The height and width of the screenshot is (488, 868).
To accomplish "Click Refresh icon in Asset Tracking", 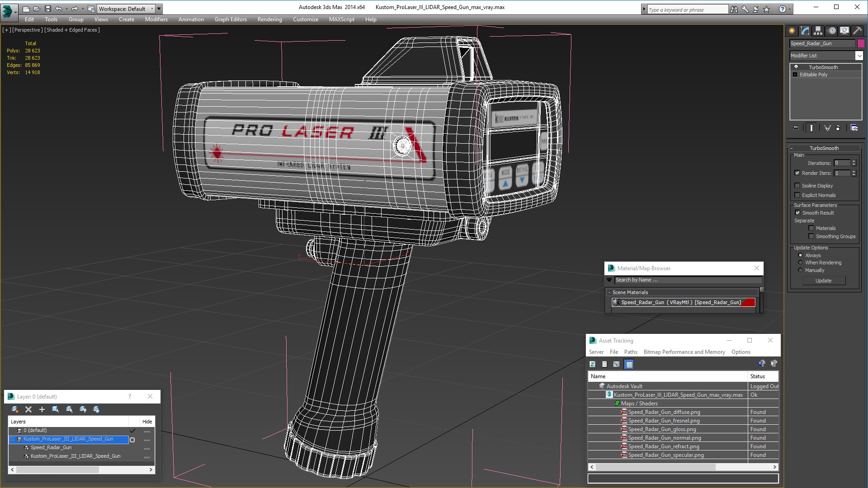I will pyautogui.click(x=592, y=364).
